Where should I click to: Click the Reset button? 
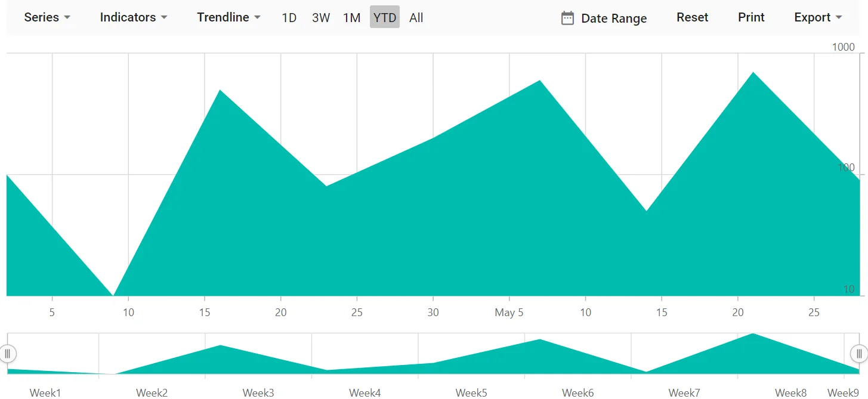pos(692,17)
